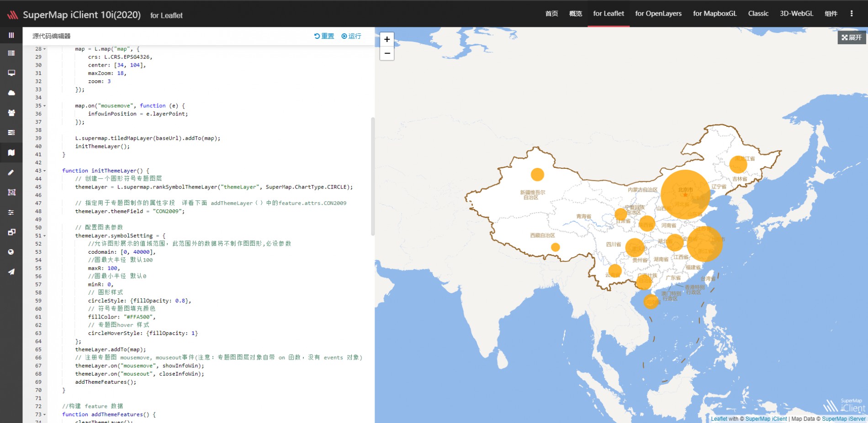Open the SuperMap iClient attribution link
Viewport: 868px width, 423px height.
coord(766,419)
